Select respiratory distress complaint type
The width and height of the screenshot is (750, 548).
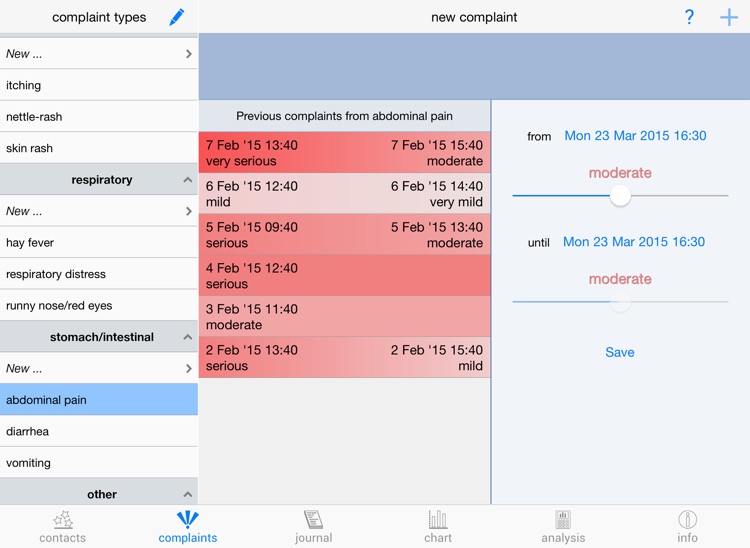99,274
